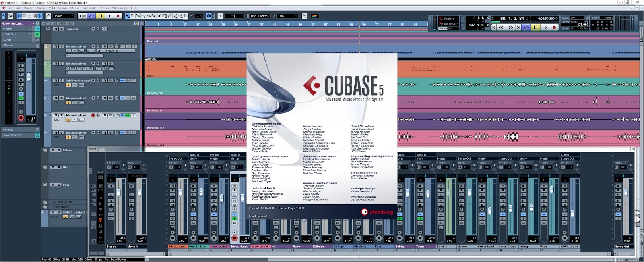Viewport: 644px width, 262px height.
Task: Click the Play button in transport panel
Action: click(x=545, y=27)
